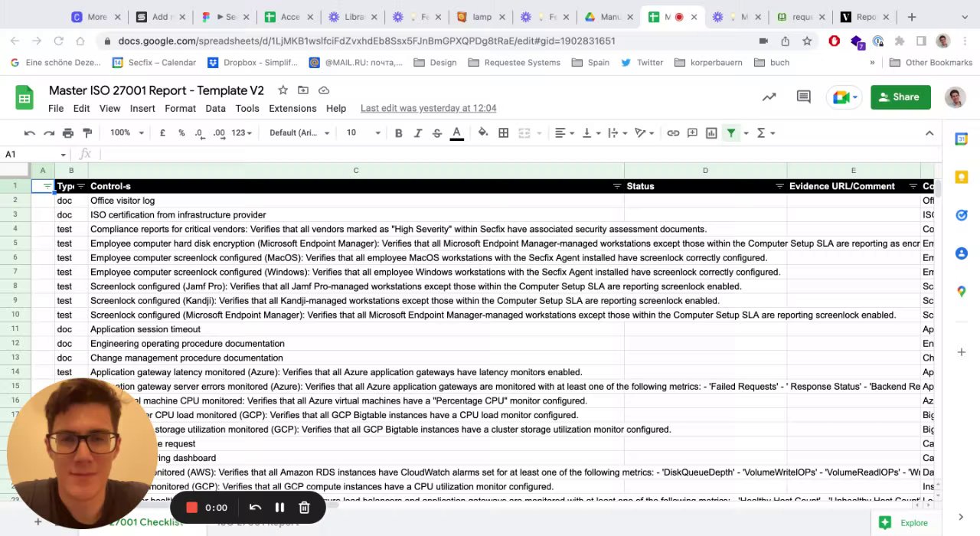Open horizontal align dropdown

point(564,133)
